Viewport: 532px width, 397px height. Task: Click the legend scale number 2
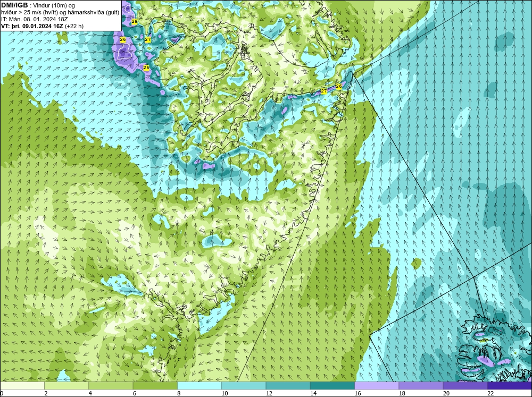pyautogui.click(x=46, y=393)
